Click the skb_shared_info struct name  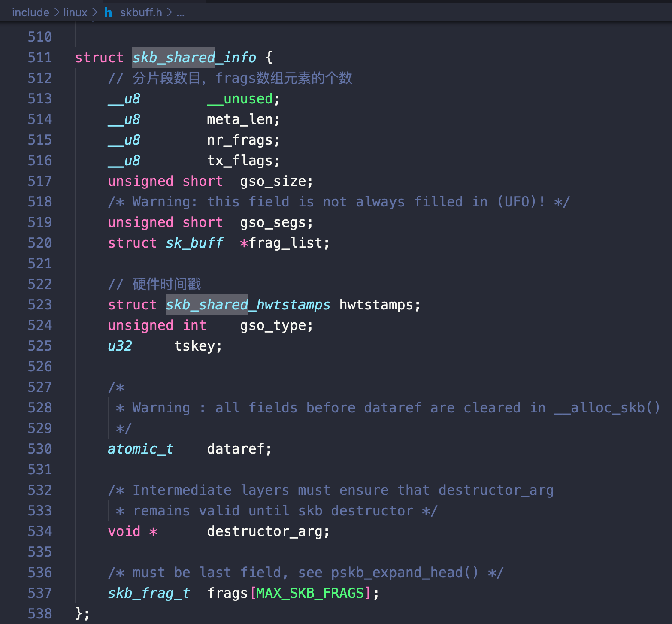[x=194, y=58]
